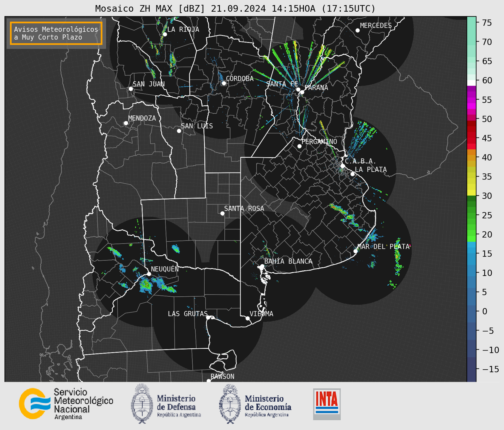Select the MAR DEL PLATA city dot
The height and width of the screenshot is (430, 504).
(356, 251)
